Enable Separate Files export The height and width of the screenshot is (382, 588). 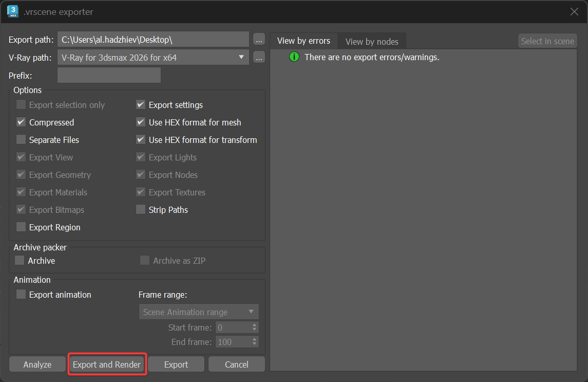click(21, 140)
